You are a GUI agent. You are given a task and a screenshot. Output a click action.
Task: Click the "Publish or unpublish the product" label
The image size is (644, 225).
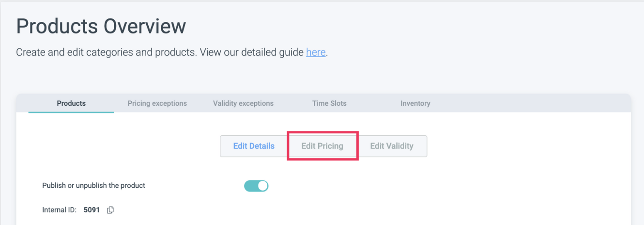click(x=93, y=186)
